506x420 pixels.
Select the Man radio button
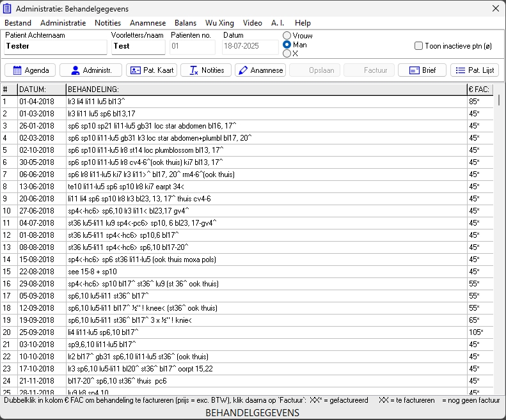[287, 45]
